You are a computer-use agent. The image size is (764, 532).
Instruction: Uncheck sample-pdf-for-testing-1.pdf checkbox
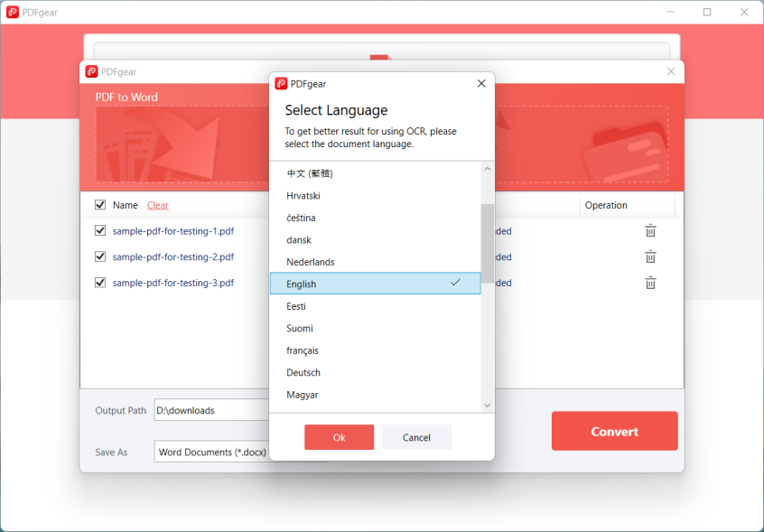tap(100, 230)
